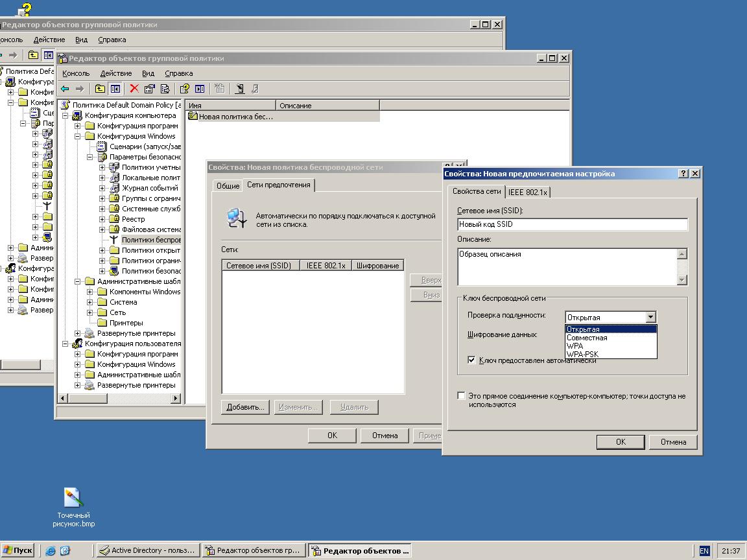Select the Реестр tree node
This screenshot has width=747, height=560.
(x=127, y=219)
